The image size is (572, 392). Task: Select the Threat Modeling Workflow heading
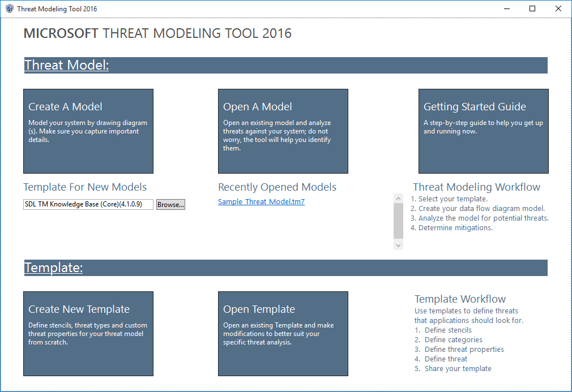pos(476,187)
